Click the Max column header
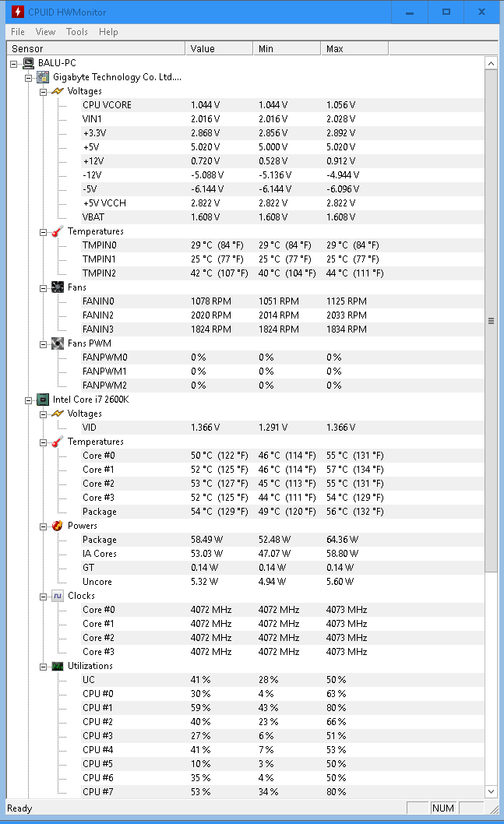Image resolution: width=504 pixels, height=824 pixels. click(354, 49)
